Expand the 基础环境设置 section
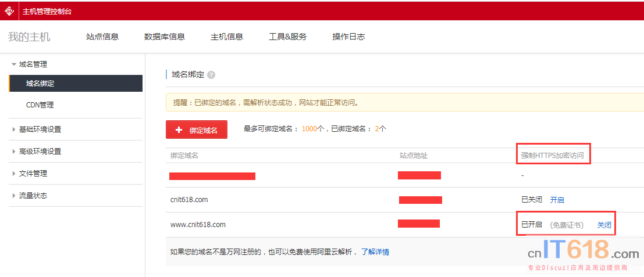The width and height of the screenshot is (644, 277). click(40, 129)
